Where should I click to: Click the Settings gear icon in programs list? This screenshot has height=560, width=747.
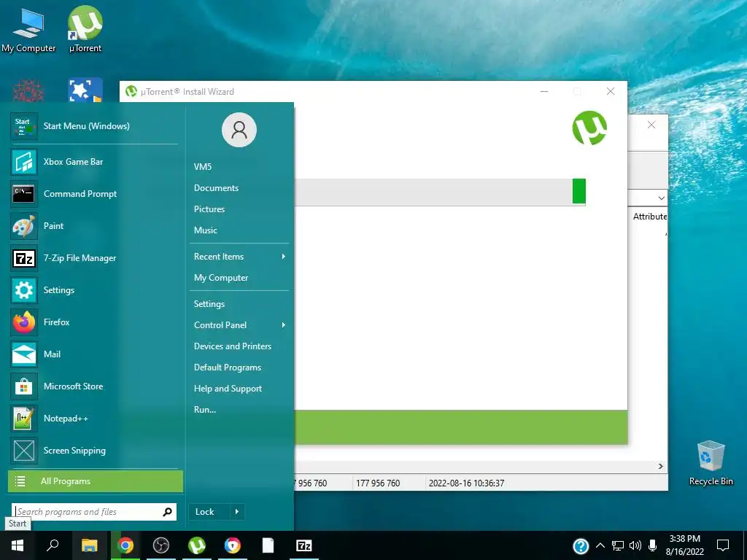click(24, 290)
